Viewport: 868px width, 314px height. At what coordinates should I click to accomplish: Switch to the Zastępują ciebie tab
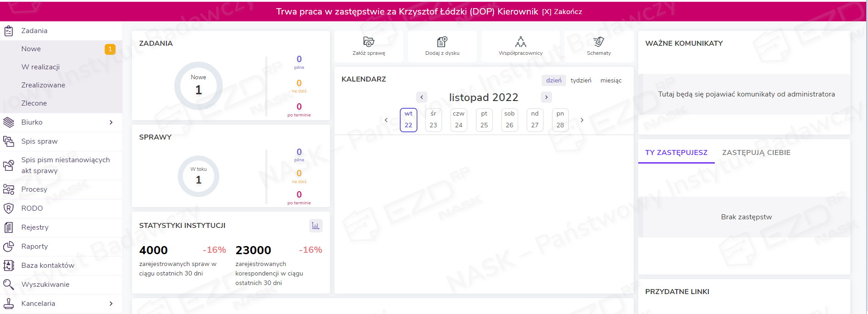pyautogui.click(x=756, y=153)
